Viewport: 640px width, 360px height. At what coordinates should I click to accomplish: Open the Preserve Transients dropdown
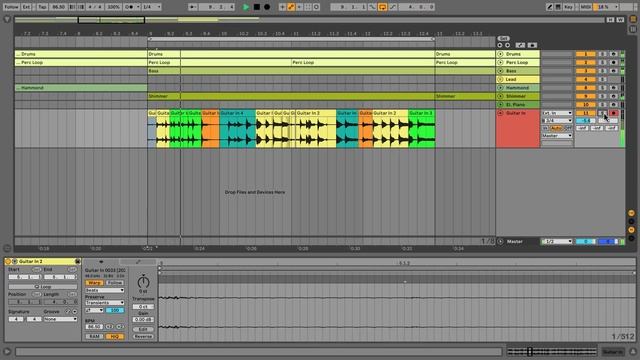coord(104,303)
